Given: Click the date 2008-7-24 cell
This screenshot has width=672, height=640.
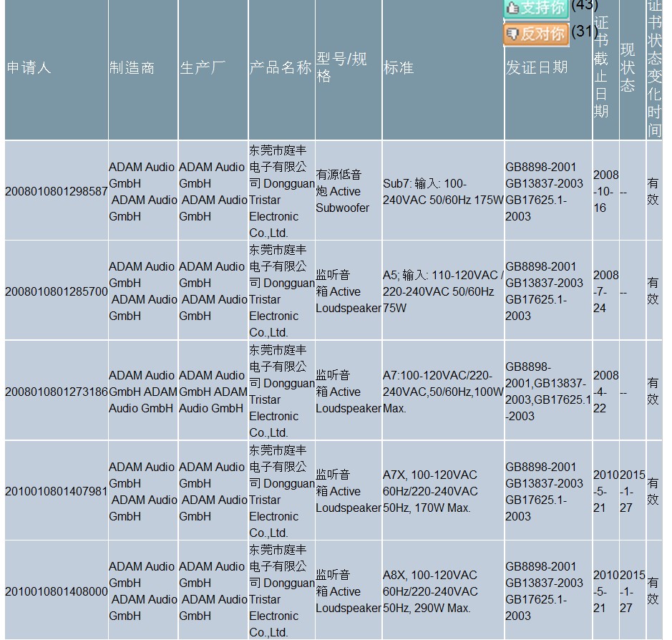Looking at the screenshot, I should tap(605, 291).
